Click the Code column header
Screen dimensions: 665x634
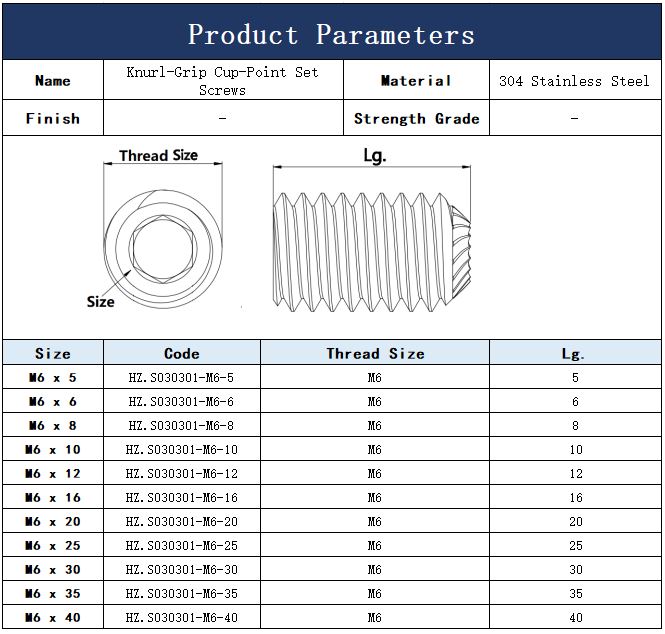pos(181,353)
